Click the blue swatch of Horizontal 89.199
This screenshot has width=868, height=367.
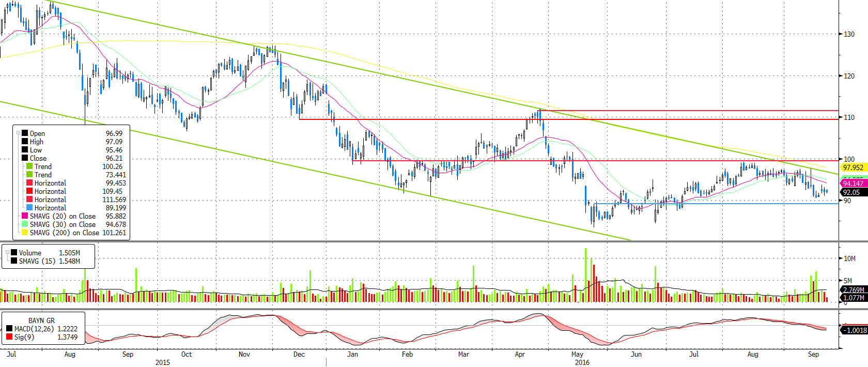pos(29,207)
